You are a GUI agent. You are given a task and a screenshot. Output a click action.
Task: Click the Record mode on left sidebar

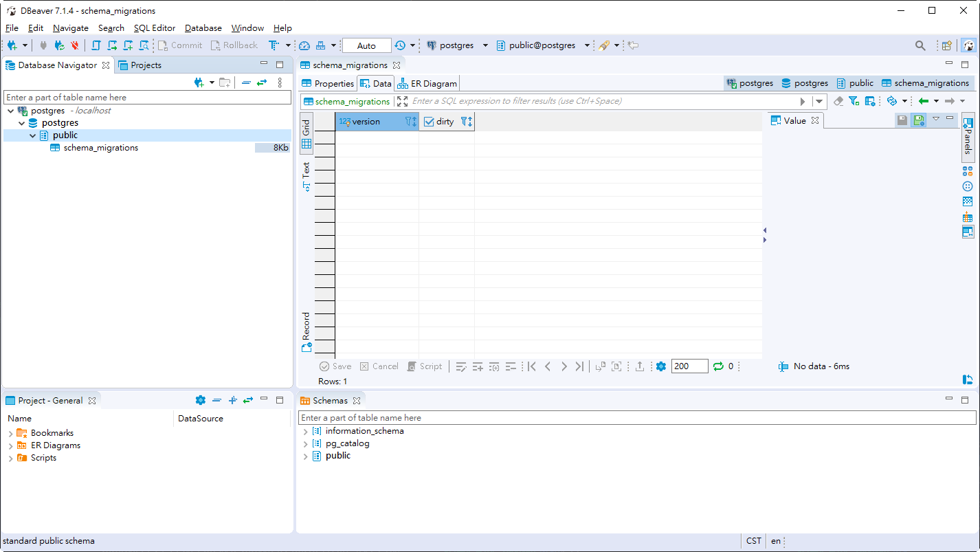(307, 333)
